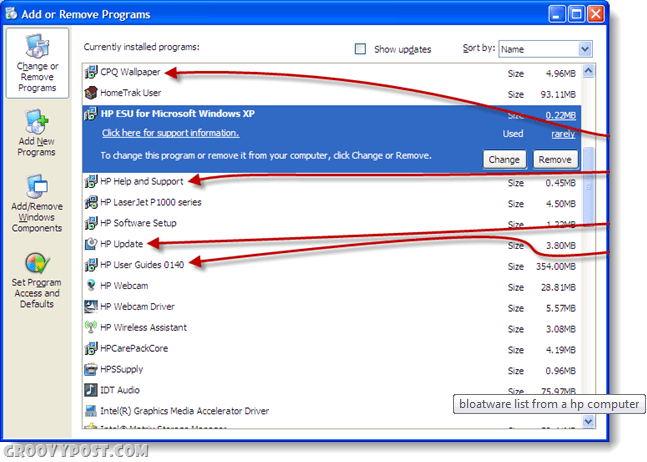Click the CPQ Wallpaper program icon

[x=91, y=72]
